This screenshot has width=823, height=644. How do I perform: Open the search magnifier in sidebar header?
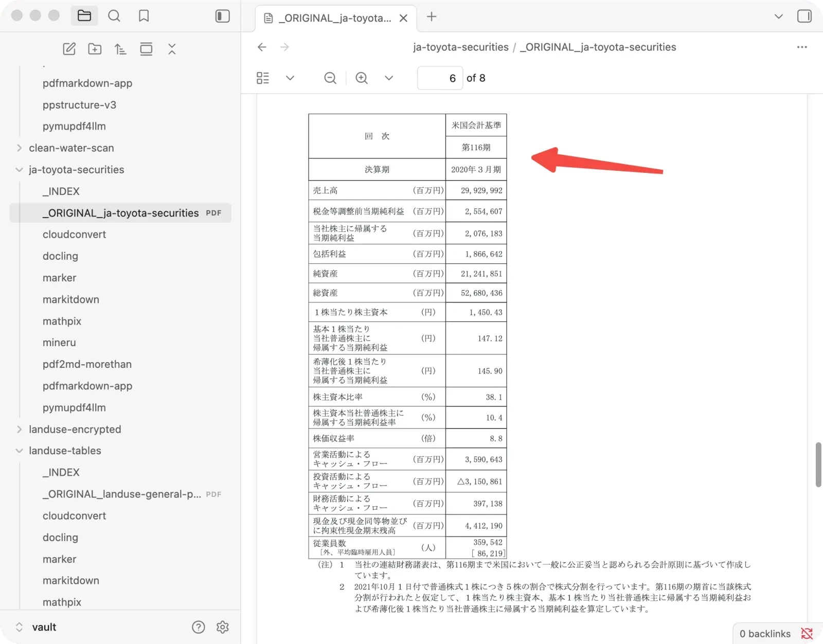tap(114, 16)
